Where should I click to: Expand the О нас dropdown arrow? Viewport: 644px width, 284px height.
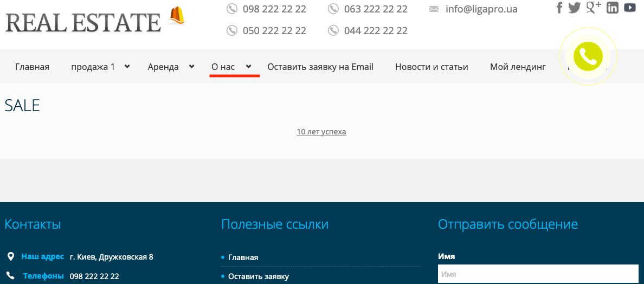[248, 67]
